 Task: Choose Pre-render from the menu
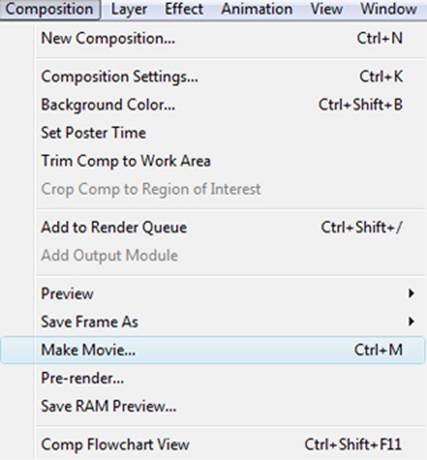click(x=213, y=378)
